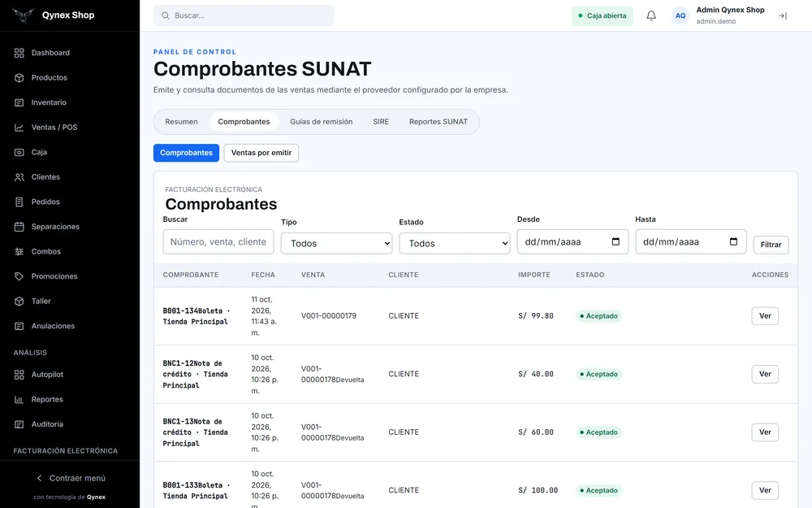Click the Caja abierta status badge
812x508 pixels.
pos(603,15)
